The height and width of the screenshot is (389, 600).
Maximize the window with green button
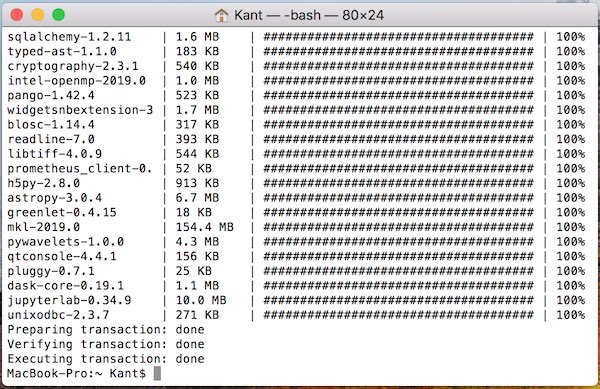point(59,15)
